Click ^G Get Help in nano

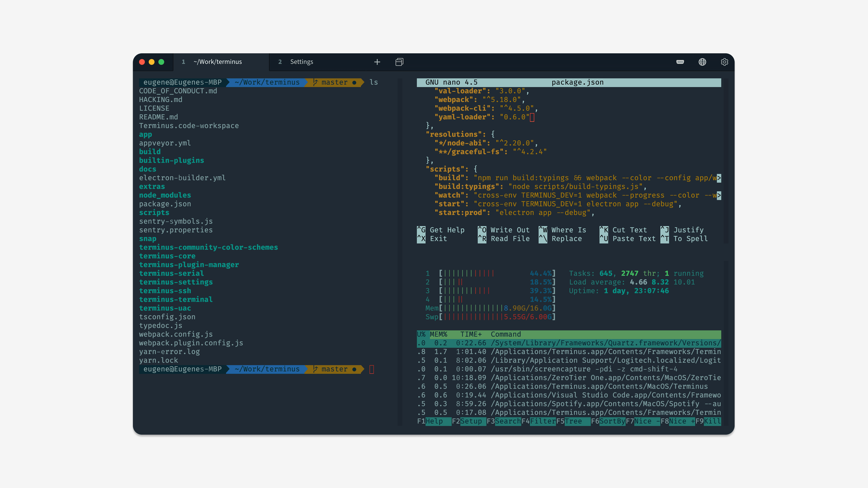click(441, 230)
